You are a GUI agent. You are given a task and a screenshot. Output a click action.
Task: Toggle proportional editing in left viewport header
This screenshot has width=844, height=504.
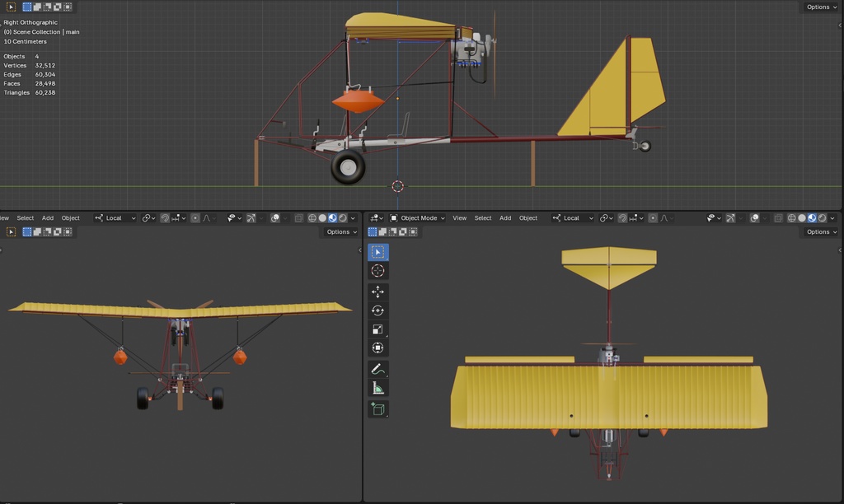coord(195,218)
